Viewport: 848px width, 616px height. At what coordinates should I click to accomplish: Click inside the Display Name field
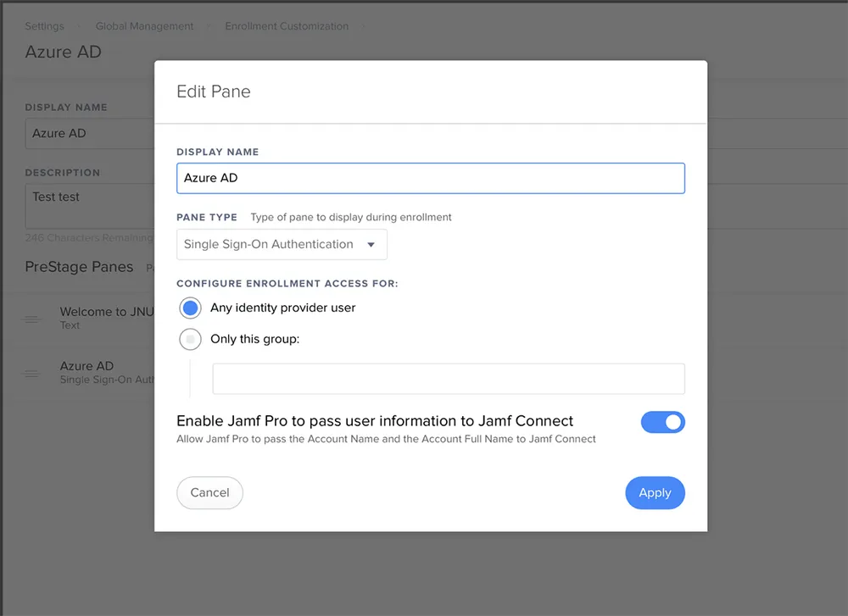[x=431, y=178]
